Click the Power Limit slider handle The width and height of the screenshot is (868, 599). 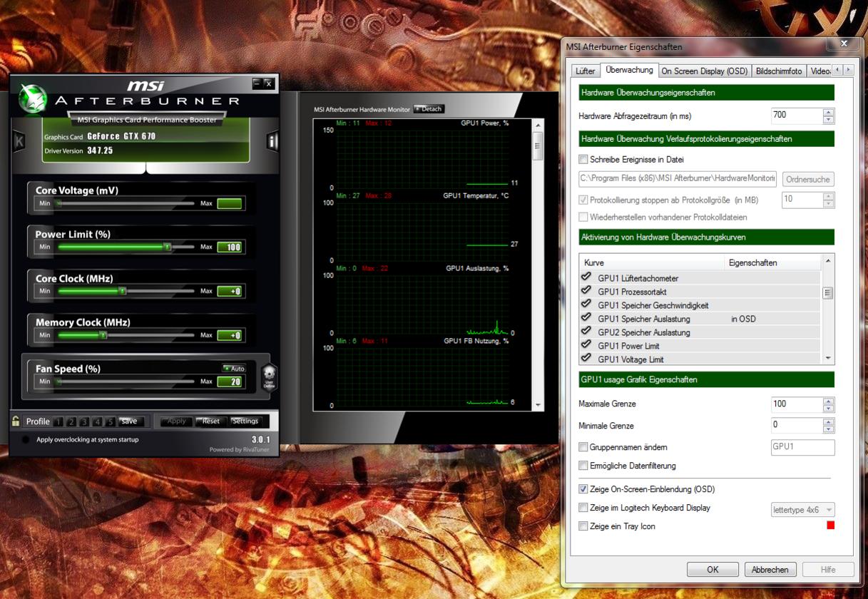coord(167,247)
